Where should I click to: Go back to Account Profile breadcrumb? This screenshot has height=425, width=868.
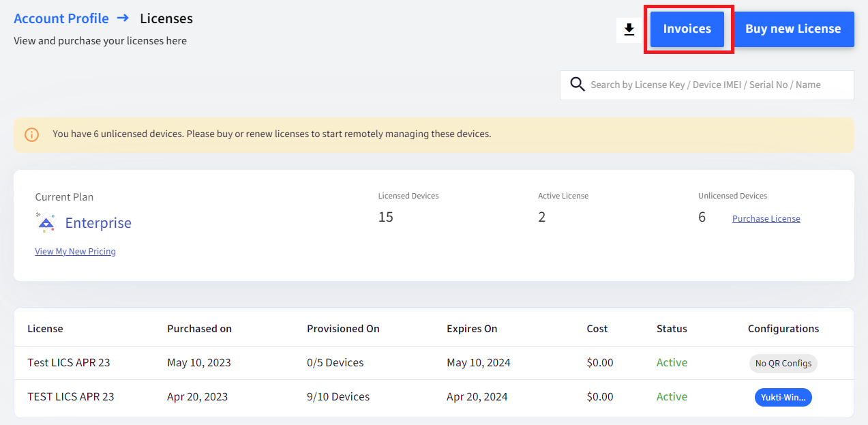pyautogui.click(x=61, y=18)
